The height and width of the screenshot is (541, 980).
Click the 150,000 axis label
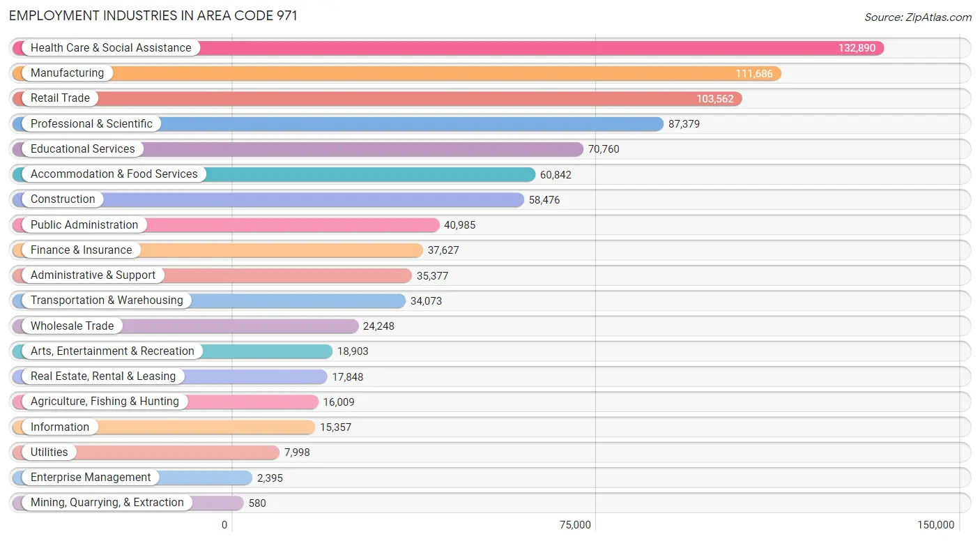coord(935,524)
